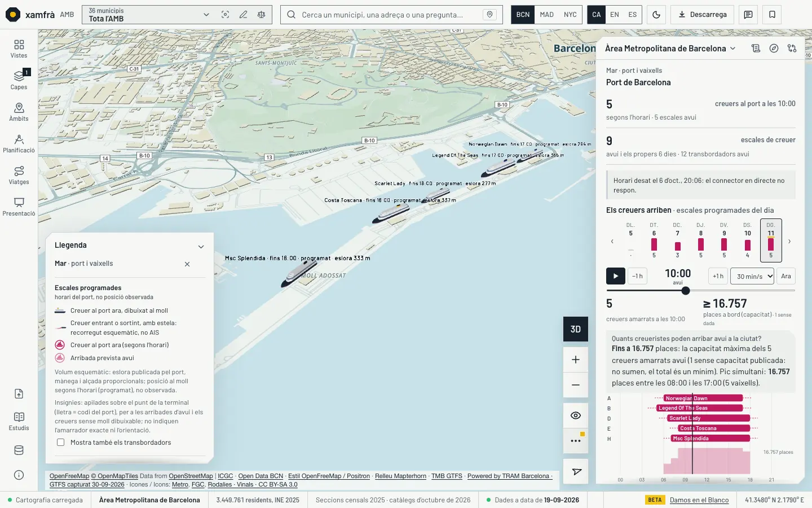Open the Planificació sidebar tool
The image size is (812, 508).
click(19, 143)
